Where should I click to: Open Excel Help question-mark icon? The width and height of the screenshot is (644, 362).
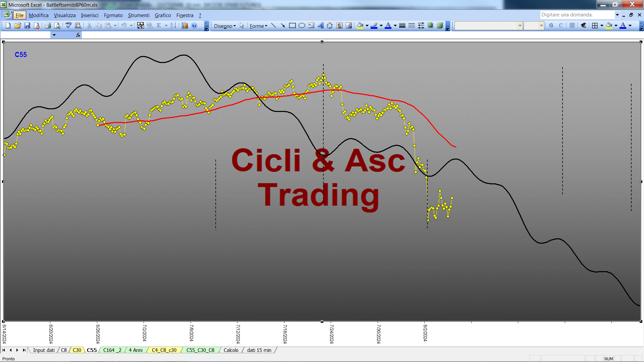194,25
